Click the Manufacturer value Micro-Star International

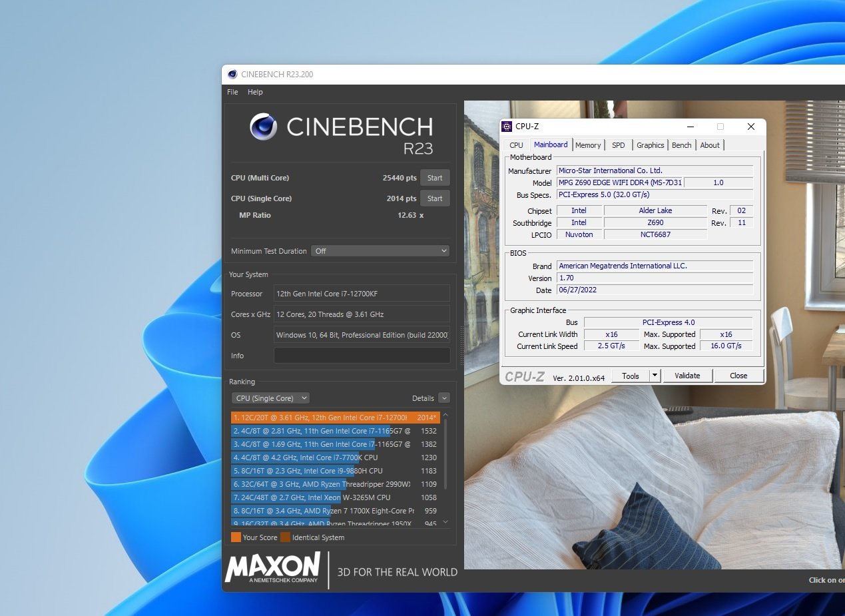(655, 170)
